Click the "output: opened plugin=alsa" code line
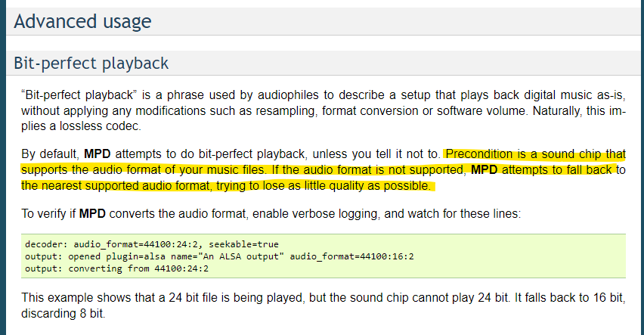This screenshot has height=335, width=644. pos(219,256)
